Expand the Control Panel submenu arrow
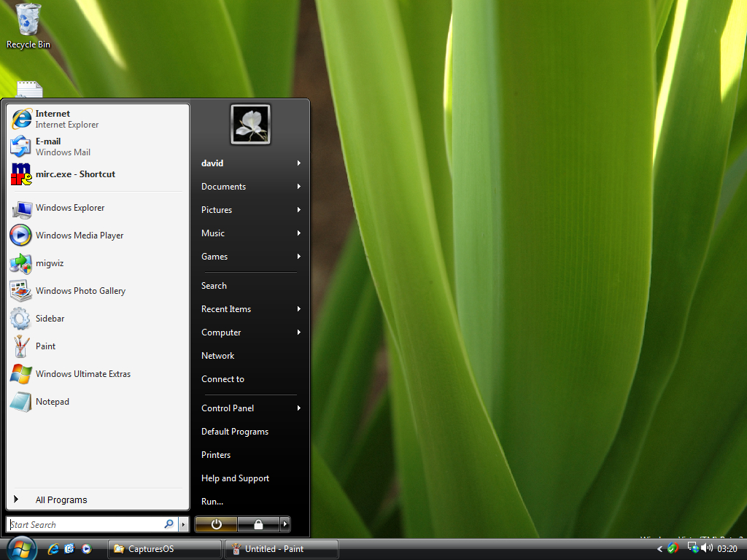Image resolution: width=747 pixels, height=560 pixels. point(298,408)
